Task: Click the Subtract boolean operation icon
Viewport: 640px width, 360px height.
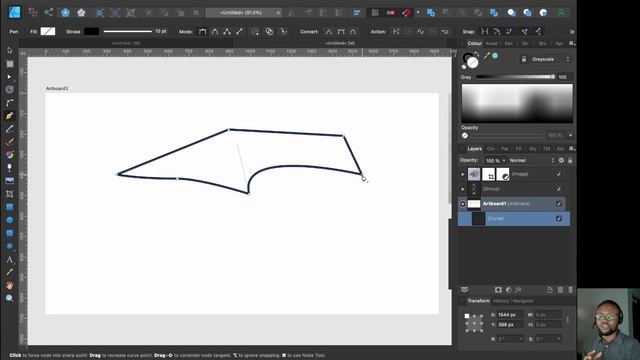Action: [x=447, y=13]
